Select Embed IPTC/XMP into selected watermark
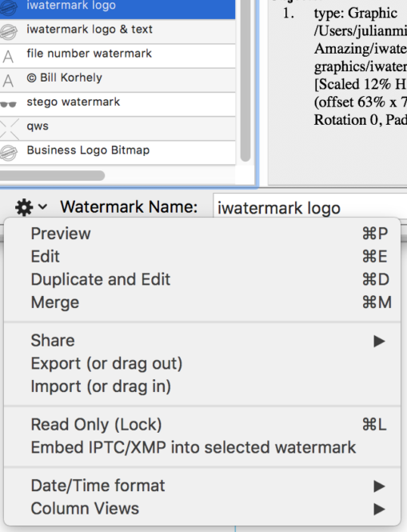Viewport: 407px width, 532px height. [202, 448]
